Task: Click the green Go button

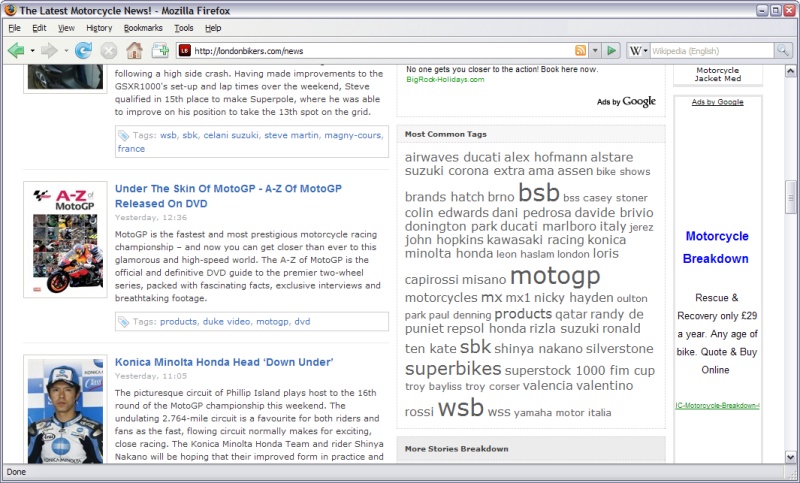Action: (x=611, y=50)
